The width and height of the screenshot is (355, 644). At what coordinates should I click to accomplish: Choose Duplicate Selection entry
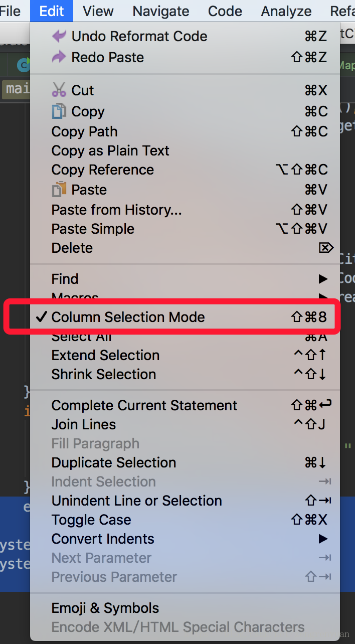[114, 462]
